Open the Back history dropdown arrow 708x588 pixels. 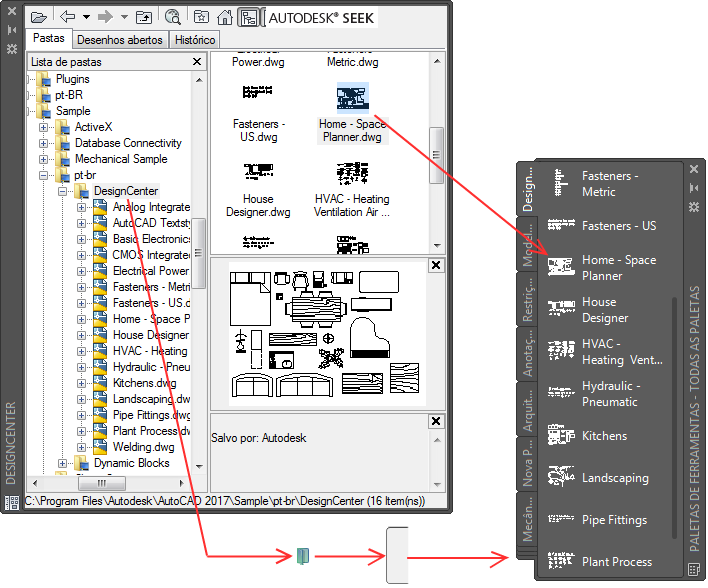[x=86, y=17]
